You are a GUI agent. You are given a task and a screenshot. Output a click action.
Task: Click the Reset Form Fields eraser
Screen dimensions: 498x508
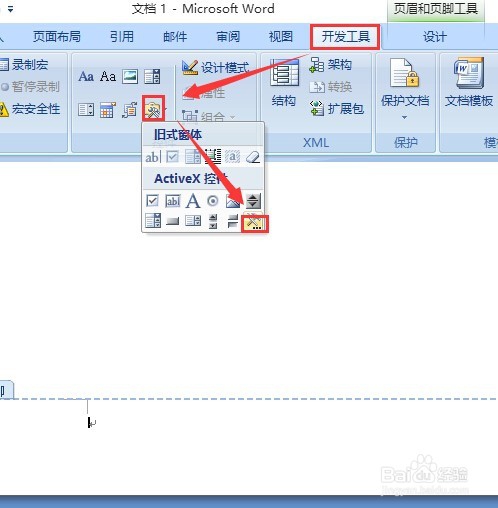point(253,157)
